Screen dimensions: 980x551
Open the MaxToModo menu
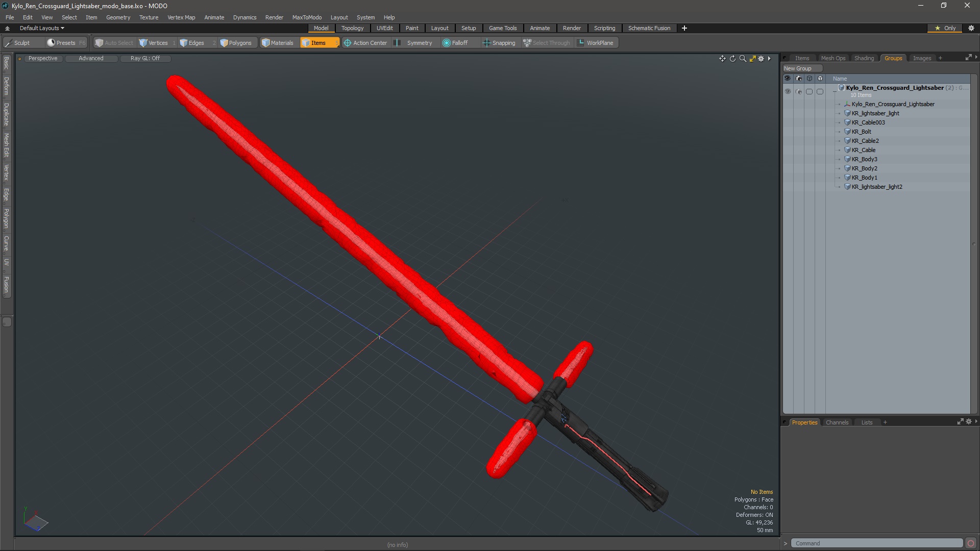coord(307,17)
